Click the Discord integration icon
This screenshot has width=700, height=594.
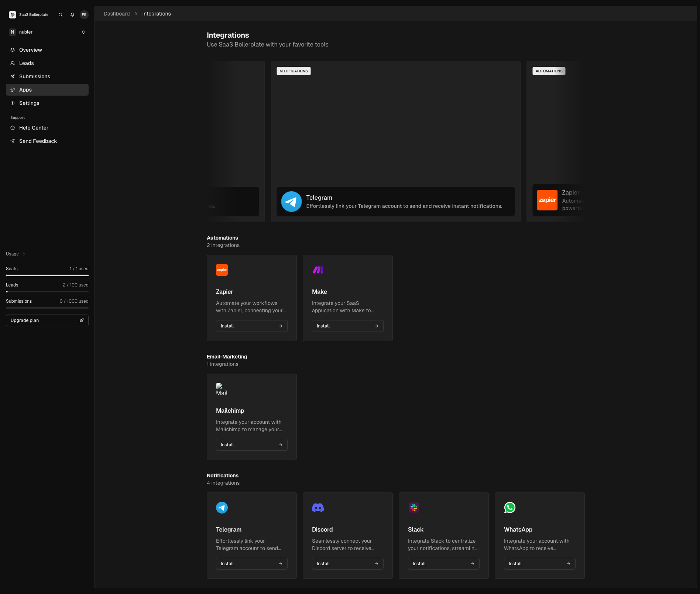pos(318,507)
